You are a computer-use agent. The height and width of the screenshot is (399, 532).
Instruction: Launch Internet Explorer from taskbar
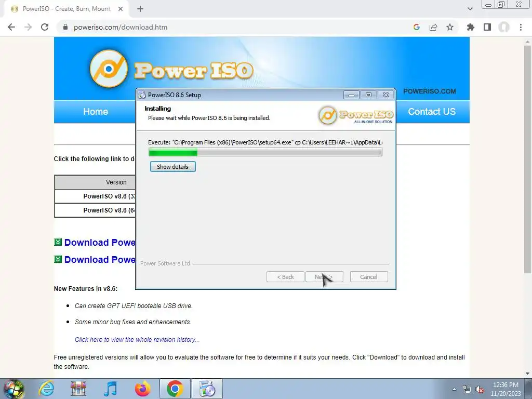46,389
